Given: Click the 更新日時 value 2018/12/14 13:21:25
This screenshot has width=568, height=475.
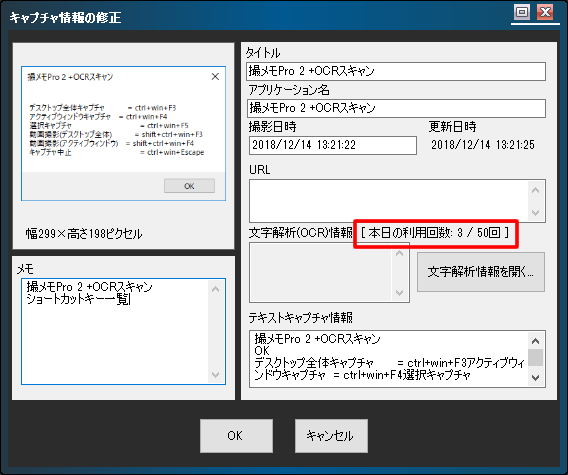Looking at the screenshot, I should pos(483,145).
